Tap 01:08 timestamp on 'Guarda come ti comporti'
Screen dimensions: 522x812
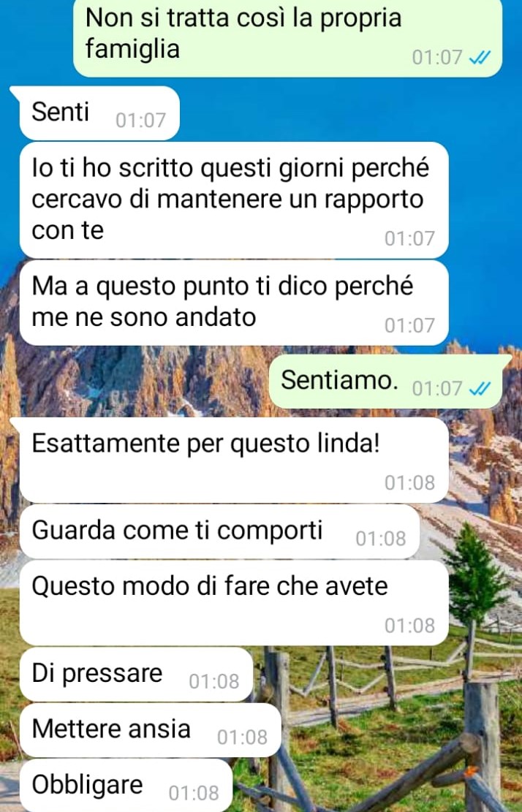tap(381, 539)
